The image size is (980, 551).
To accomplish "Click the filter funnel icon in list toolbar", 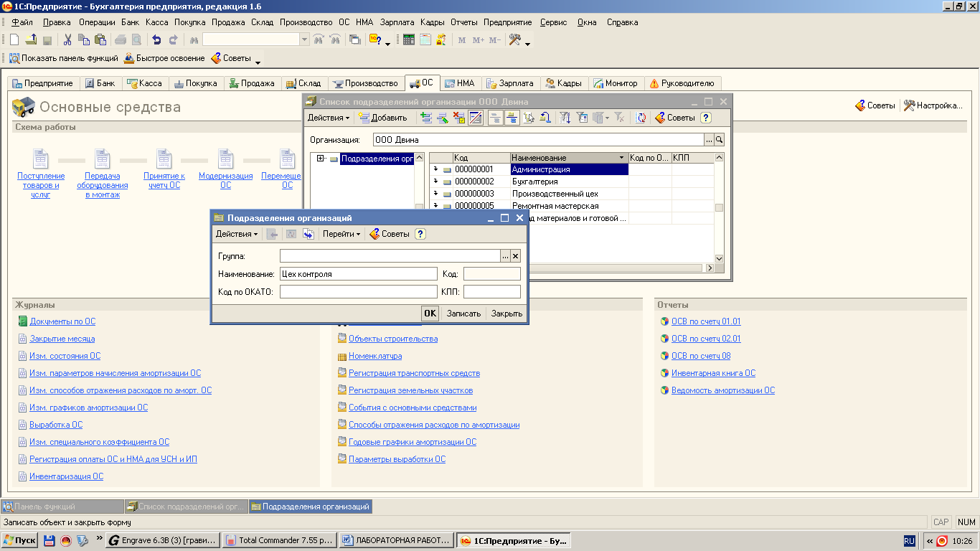I will [x=565, y=118].
